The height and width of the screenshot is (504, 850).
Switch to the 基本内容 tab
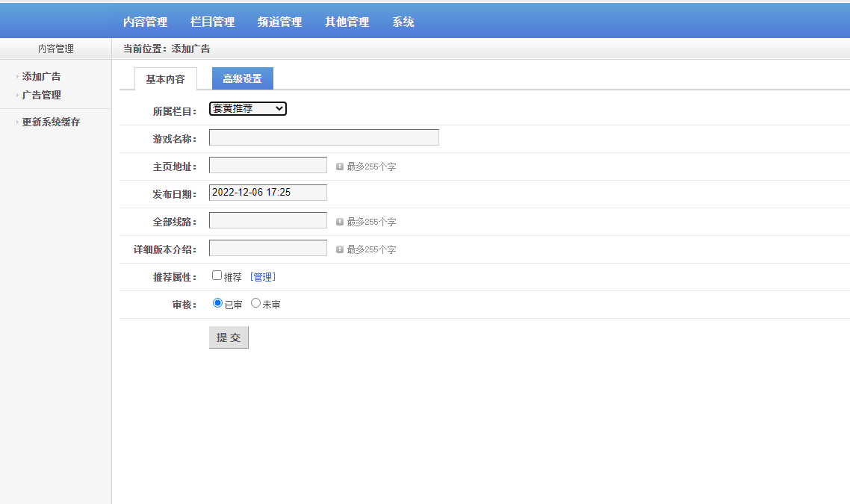[x=165, y=79]
